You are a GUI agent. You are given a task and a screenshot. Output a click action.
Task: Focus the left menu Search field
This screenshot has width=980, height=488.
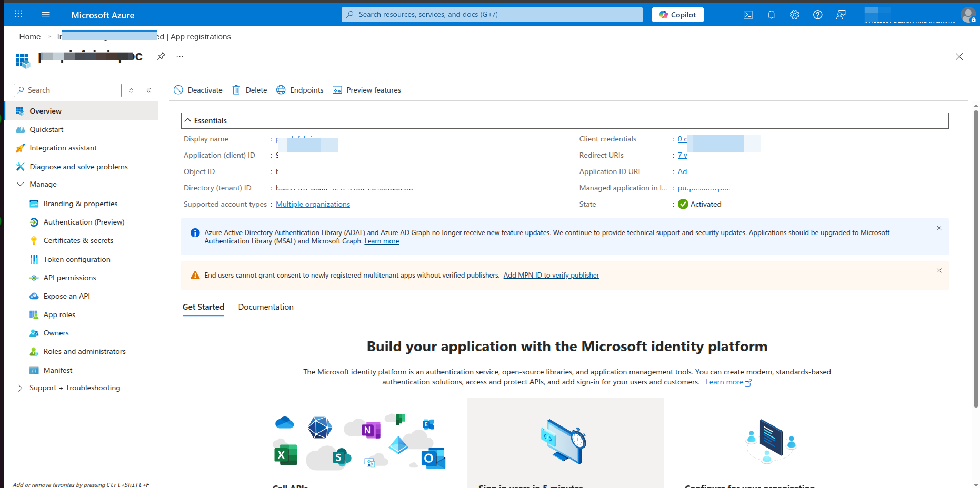[x=68, y=90]
